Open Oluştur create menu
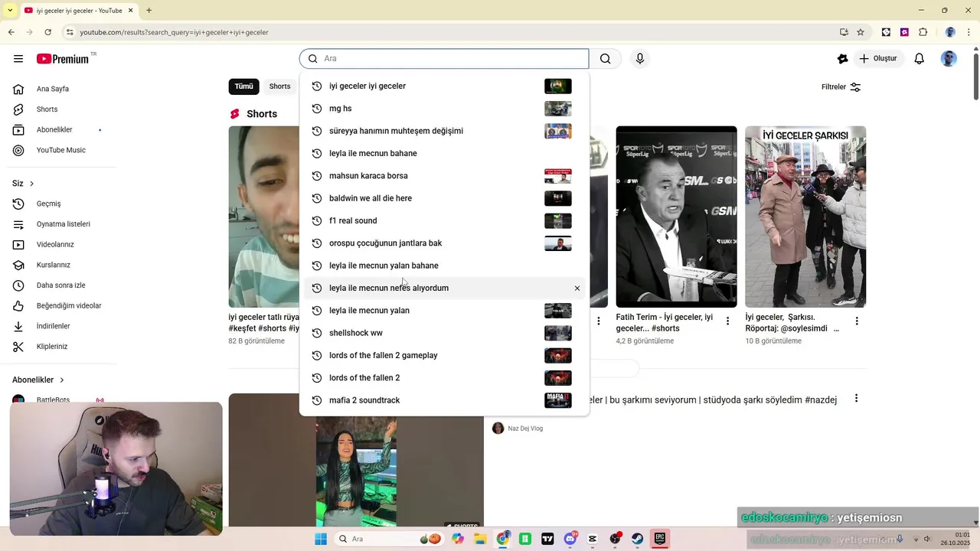 (x=877, y=59)
